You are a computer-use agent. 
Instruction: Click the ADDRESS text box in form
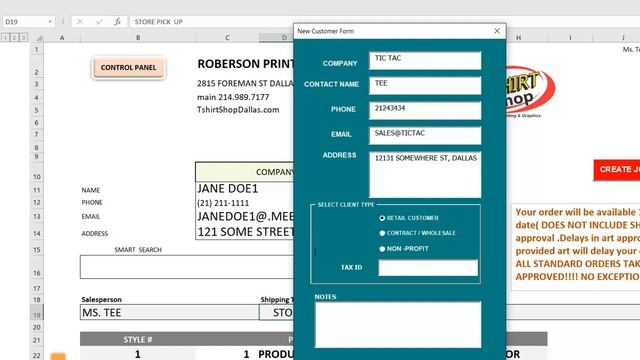click(x=425, y=175)
